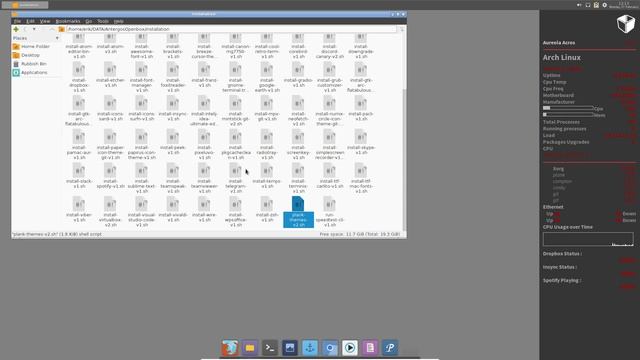Click highlighted plank-themes-v2.sh file
The image size is (640, 360).
pos(298,212)
